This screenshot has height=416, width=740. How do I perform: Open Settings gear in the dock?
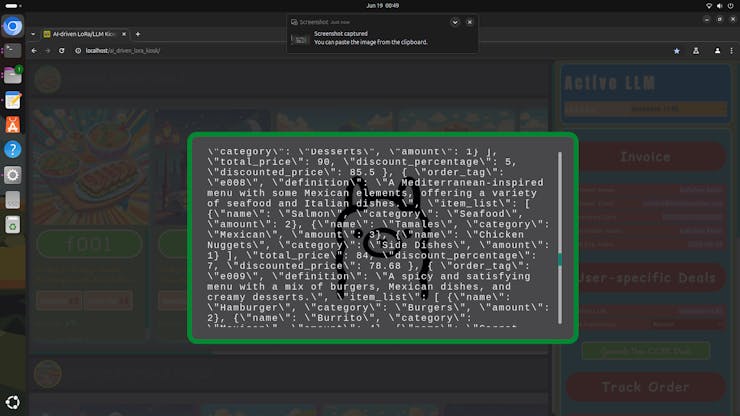point(13,175)
